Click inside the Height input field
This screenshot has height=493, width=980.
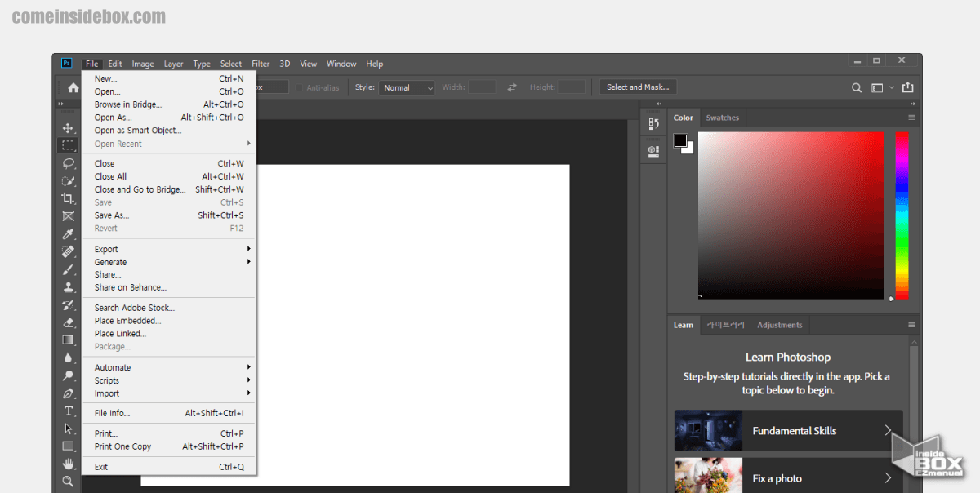pos(572,87)
